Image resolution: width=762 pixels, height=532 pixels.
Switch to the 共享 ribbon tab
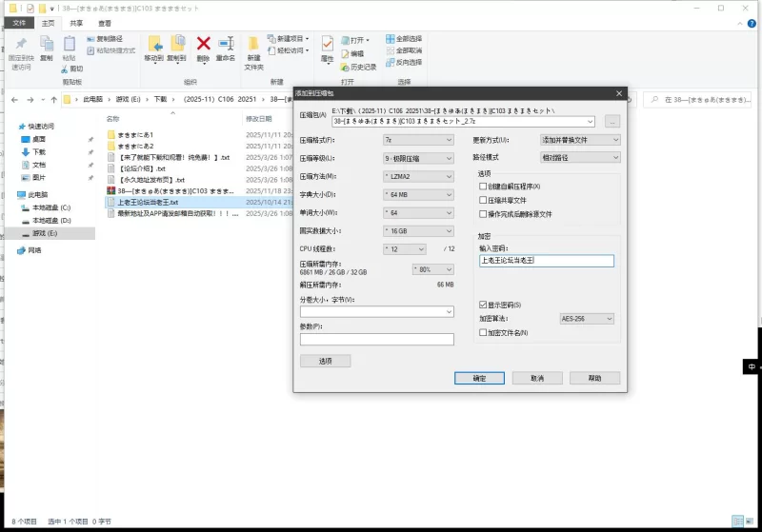(76, 22)
